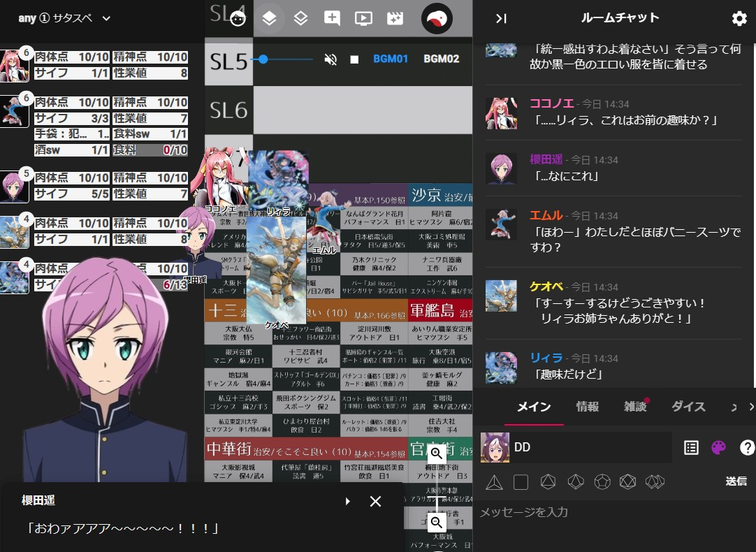756x552 pixels.
Task: Click the add text note icon
Action: [332, 18]
